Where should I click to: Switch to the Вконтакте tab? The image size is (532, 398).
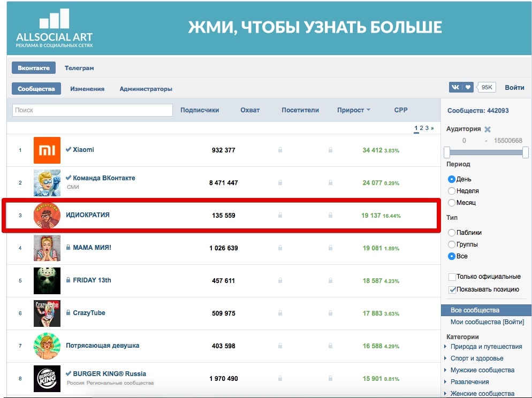tap(34, 68)
